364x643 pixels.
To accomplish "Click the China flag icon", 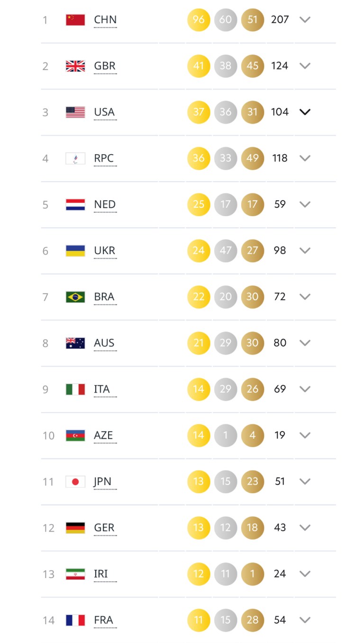I will (x=75, y=20).
